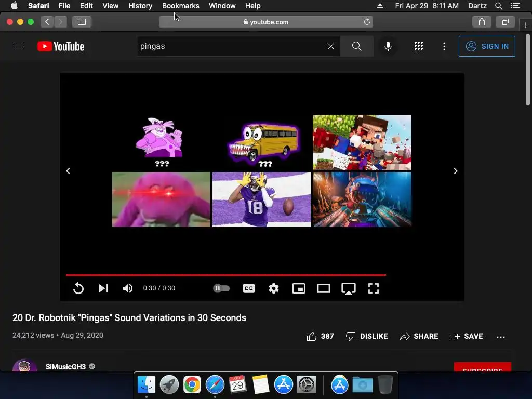Screen dimensions: 532x399
Task: Click the SiMusicGH3 channel avatar
Action: [x=25, y=365]
